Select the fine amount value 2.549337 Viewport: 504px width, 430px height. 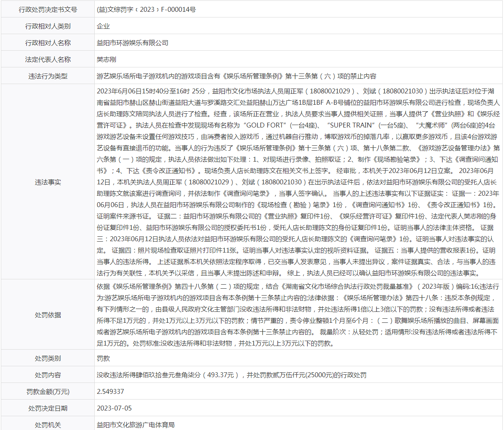pyautogui.click(x=110, y=391)
